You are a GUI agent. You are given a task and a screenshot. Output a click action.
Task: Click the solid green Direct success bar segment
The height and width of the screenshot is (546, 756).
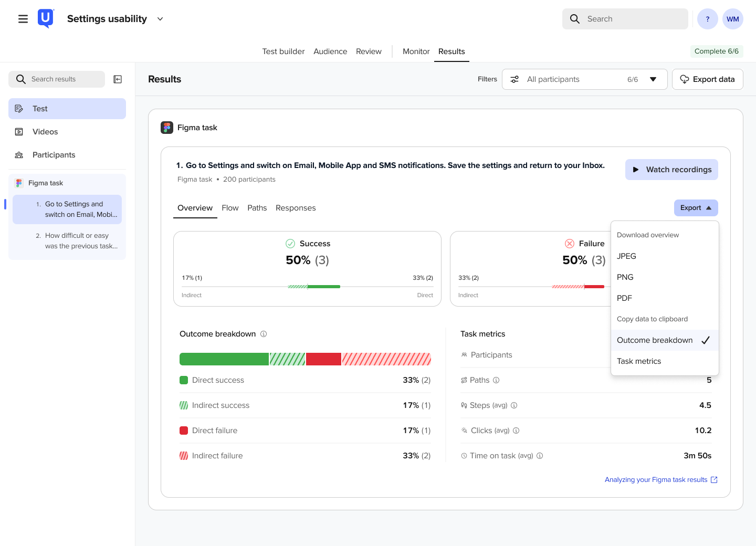224,359
